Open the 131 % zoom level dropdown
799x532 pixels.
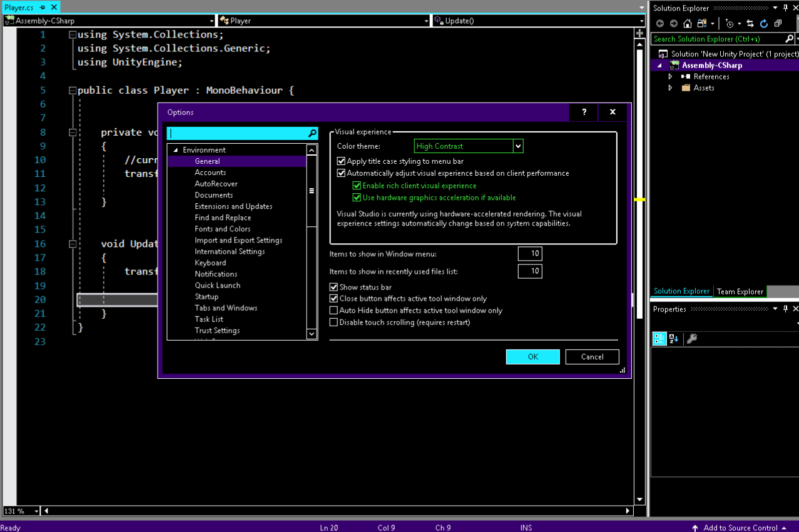click(x=36, y=511)
